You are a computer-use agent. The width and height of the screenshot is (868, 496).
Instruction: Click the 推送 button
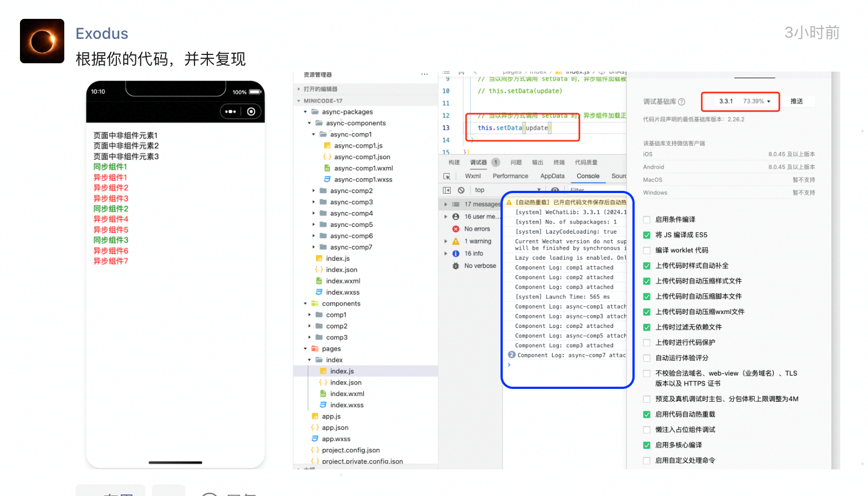pyautogui.click(x=796, y=102)
